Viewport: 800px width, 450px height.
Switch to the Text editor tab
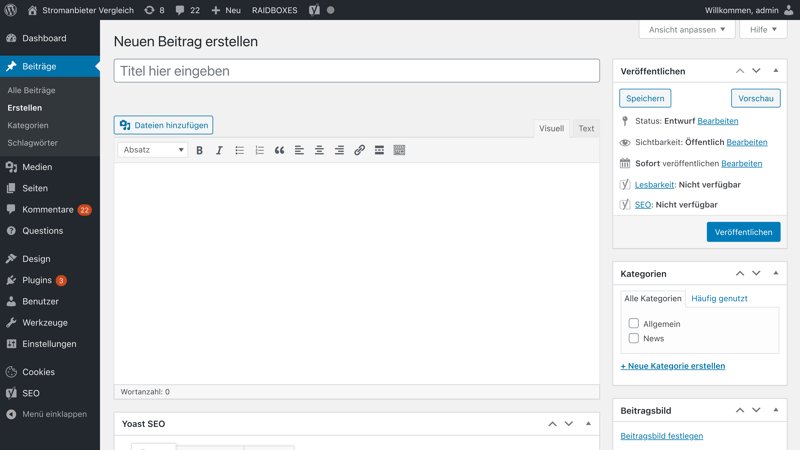[x=586, y=128]
